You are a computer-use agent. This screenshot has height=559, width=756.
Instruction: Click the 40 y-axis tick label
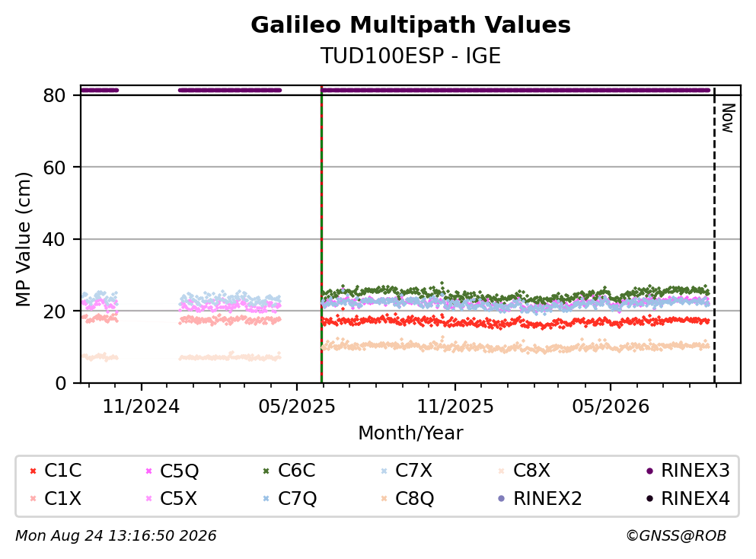(x=54, y=239)
